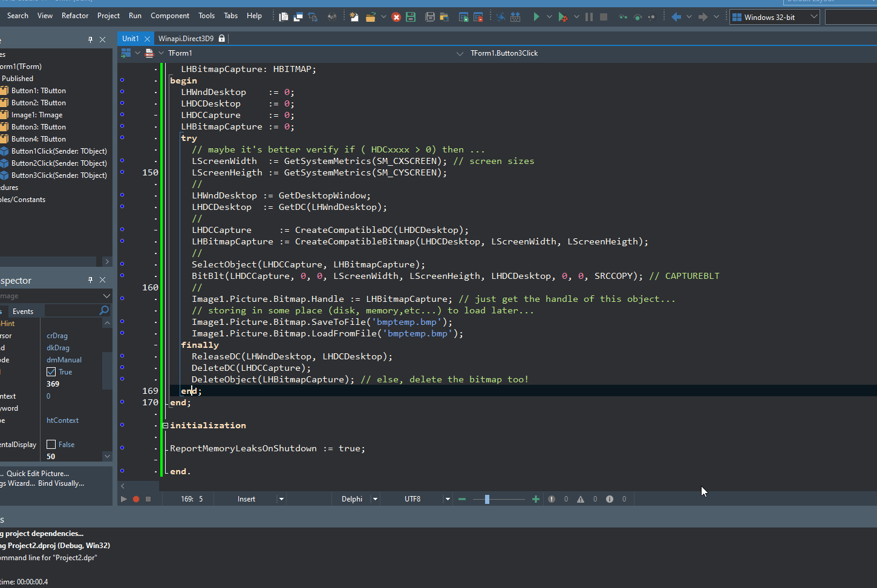The image size is (877, 588).
Task: Start macro recording with red record button
Action: click(x=136, y=499)
